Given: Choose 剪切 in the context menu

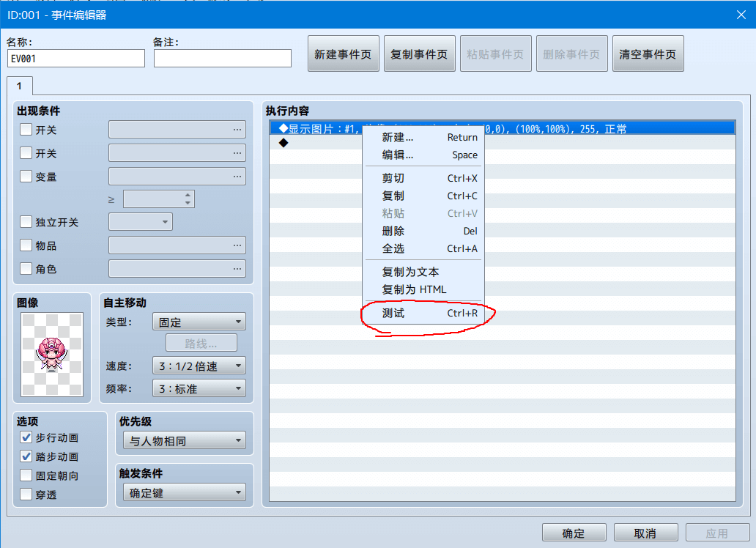Looking at the screenshot, I should pos(423,179).
